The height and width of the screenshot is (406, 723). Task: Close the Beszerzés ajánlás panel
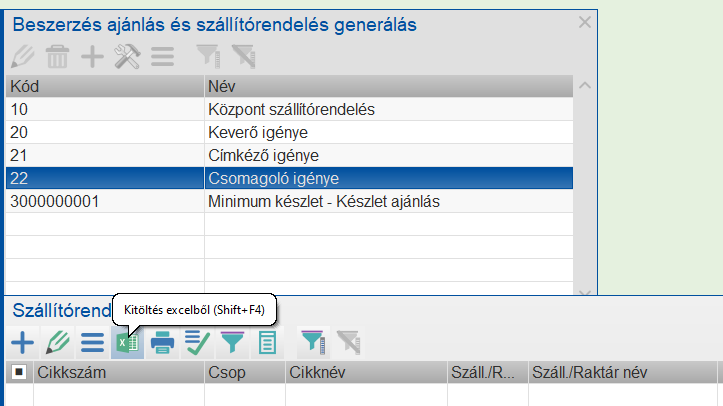coord(585,21)
